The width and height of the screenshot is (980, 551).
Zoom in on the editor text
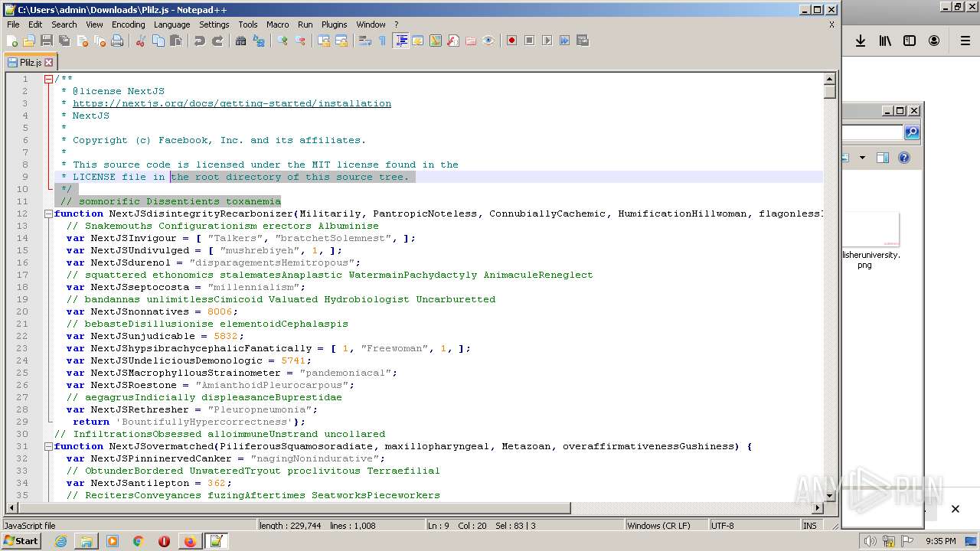tap(283, 41)
